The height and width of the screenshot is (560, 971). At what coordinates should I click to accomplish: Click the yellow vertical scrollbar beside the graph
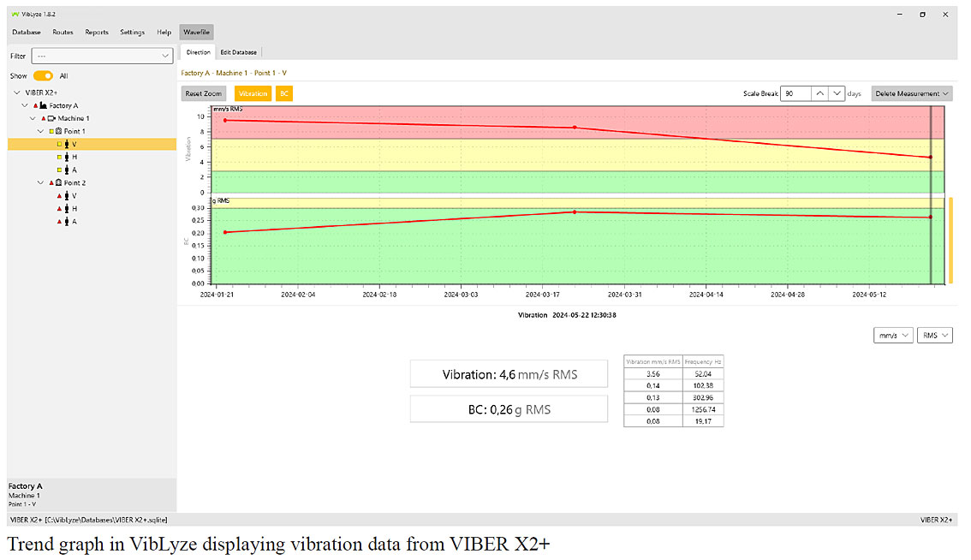pyautogui.click(x=950, y=241)
